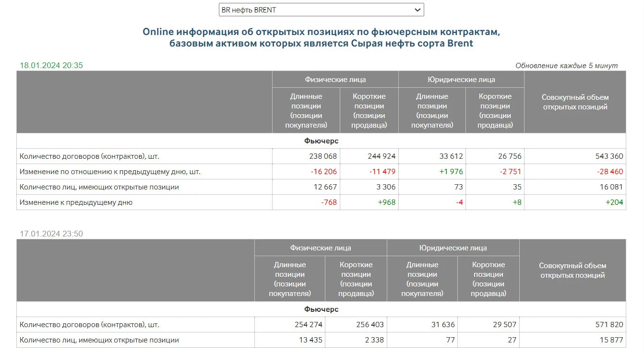Image resolution: width=644 pixels, height=354 pixels.
Task: Click the Обновление каждые 5 минут note
Action: (567, 66)
